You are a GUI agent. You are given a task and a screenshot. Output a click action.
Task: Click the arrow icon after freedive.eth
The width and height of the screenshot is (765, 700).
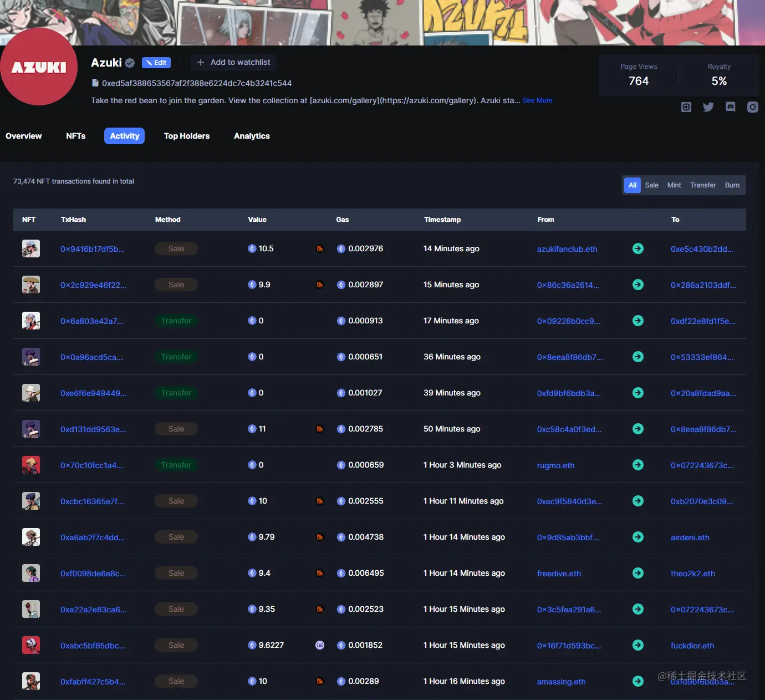[638, 573]
